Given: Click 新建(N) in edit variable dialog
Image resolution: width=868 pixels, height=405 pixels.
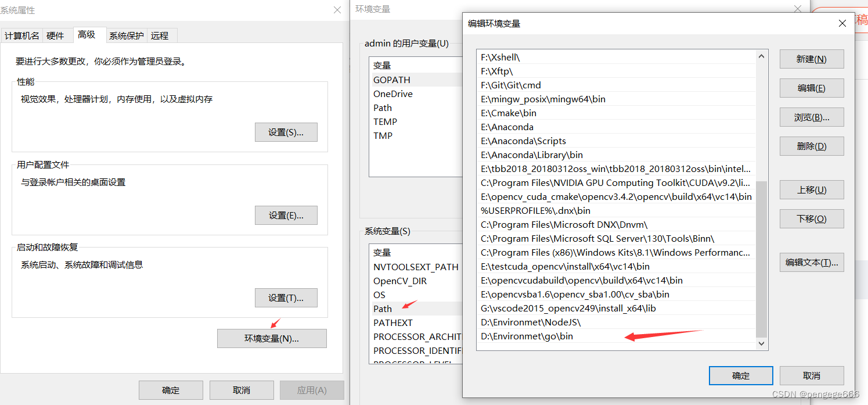Looking at the screenshot, I should pyautogui.click(x=812, y=59).
